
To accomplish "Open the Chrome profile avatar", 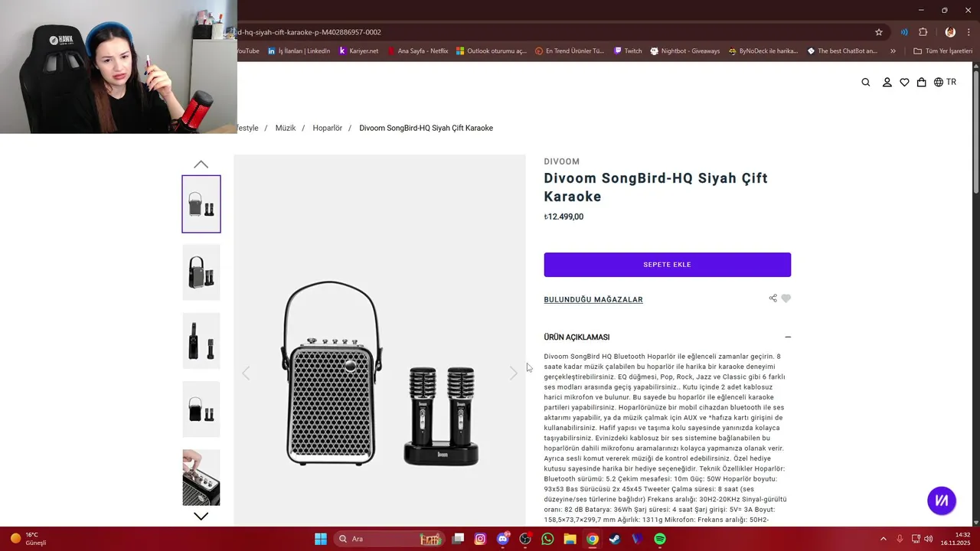I will point(950,32).
